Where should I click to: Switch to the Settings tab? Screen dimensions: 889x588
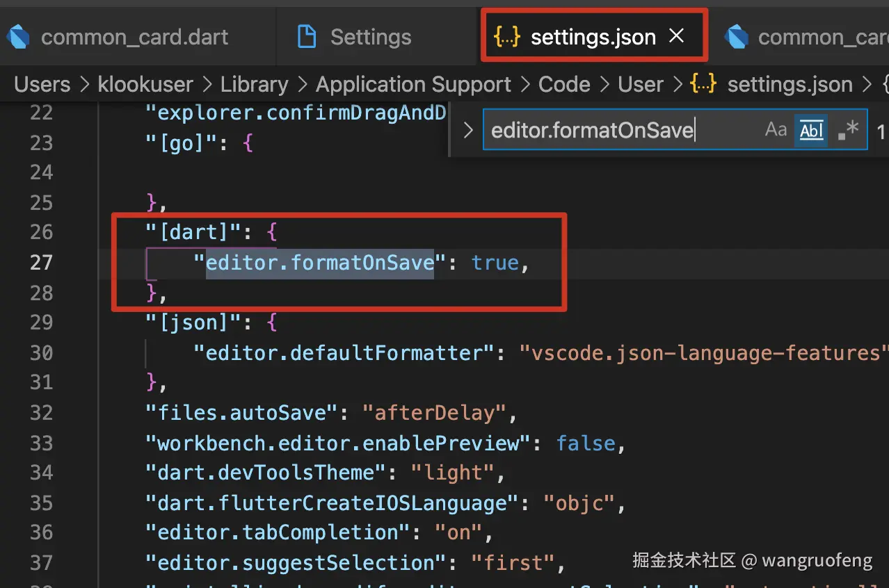(370, 37)
